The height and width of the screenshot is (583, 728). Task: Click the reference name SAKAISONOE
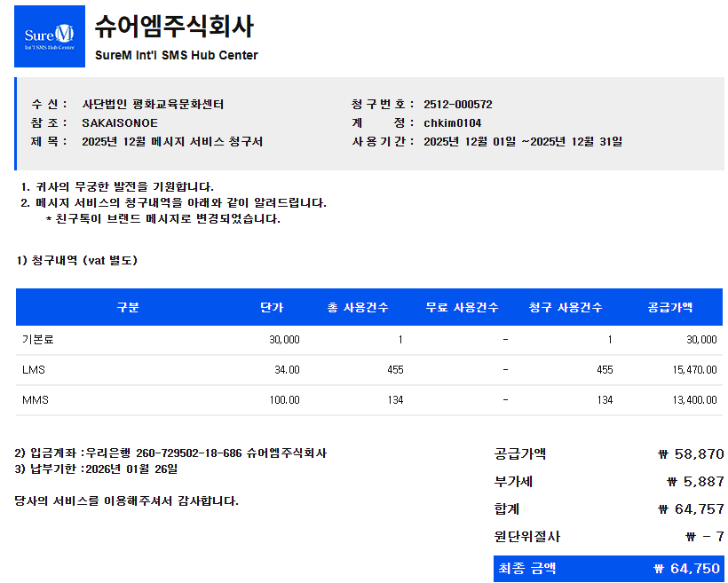[x=120, y=122]
